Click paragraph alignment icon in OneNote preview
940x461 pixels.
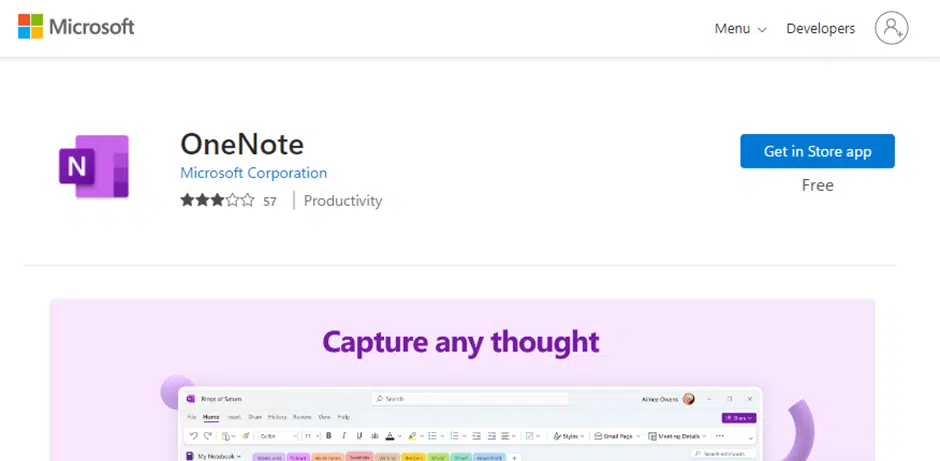click(x=506, y=436)
